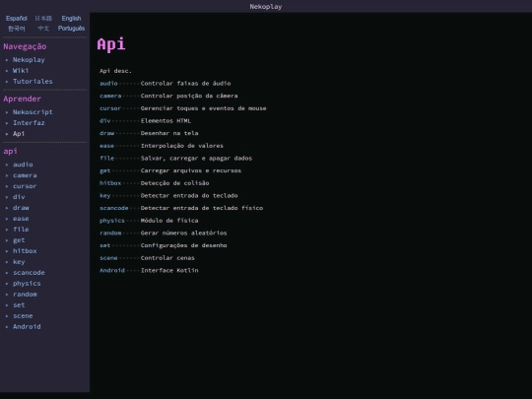Image resolution: width=532 pixels, height=399 pixels.
Task: Click file link in main content list
Action: [x=106, y=159]
